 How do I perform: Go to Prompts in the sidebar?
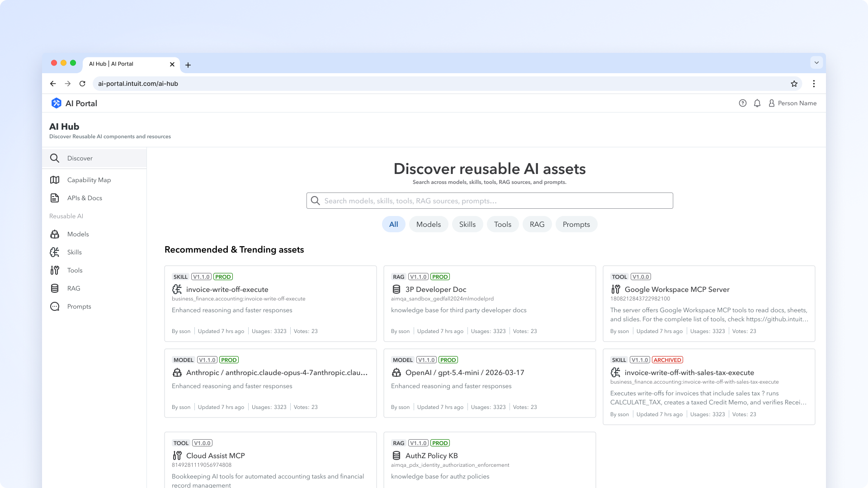(x=94, y=306)
